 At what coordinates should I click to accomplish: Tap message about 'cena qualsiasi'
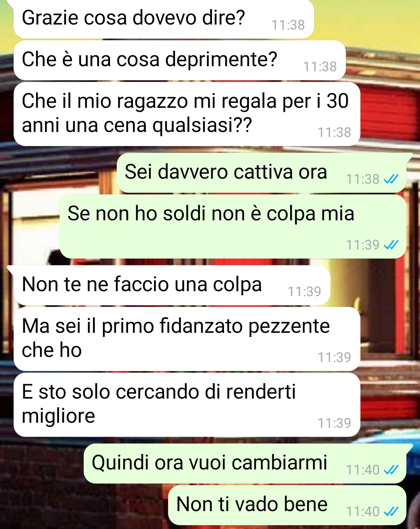[187, 114]
